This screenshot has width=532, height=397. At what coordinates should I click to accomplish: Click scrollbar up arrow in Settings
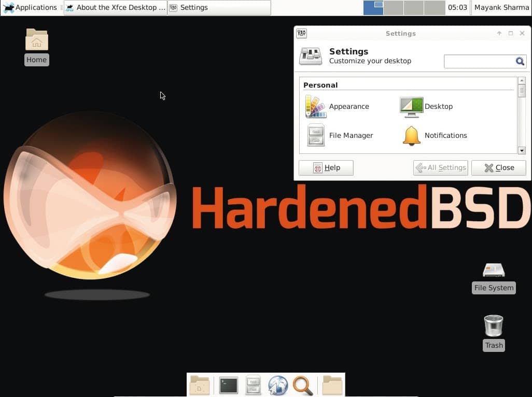tap(522, 80)
